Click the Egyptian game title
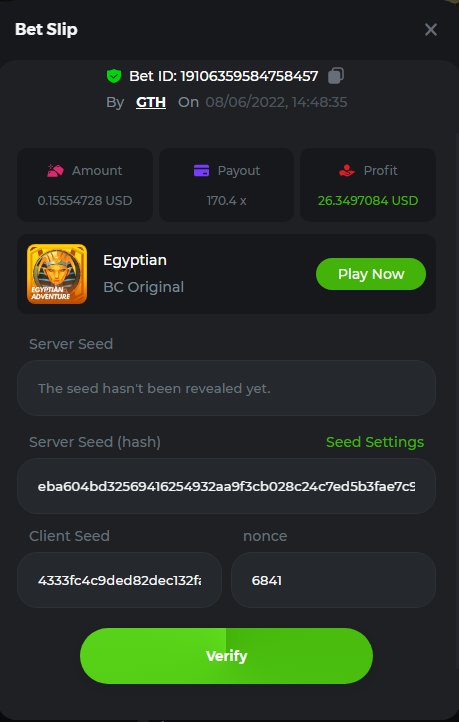Screen dimensions: 459x722 tap(135, 260)
